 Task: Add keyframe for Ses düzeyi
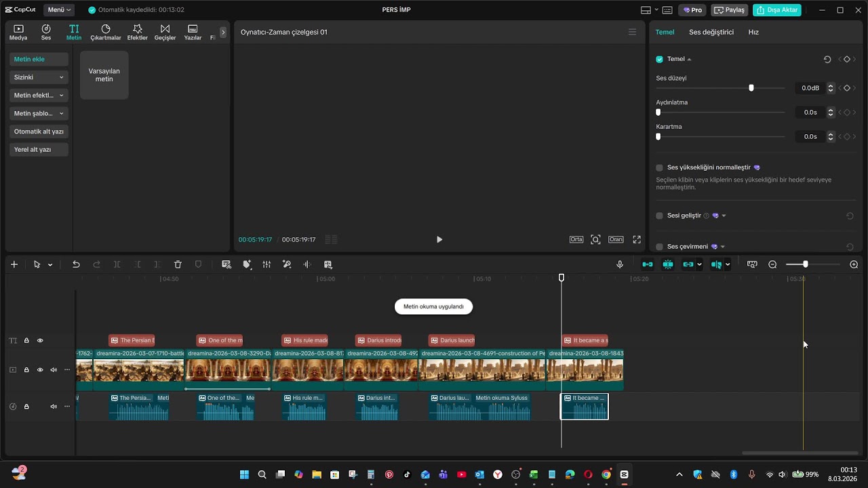[847, 88]
